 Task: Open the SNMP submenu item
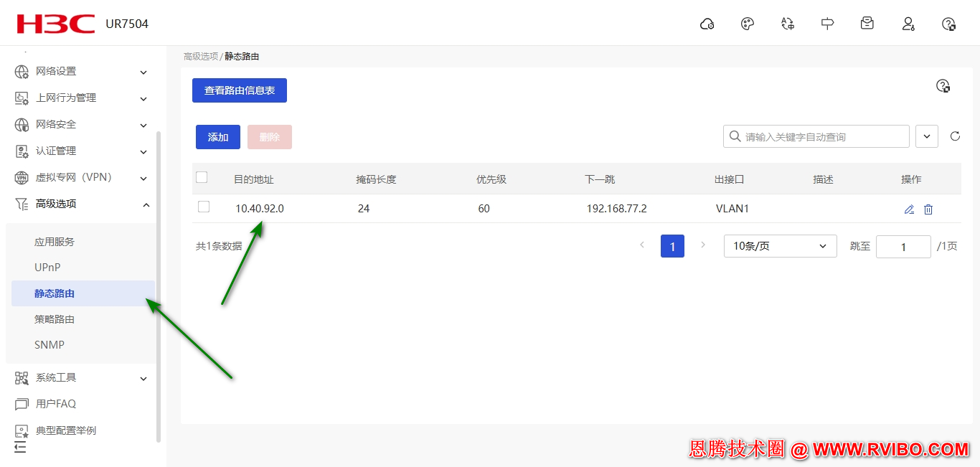click(x=50, y=345)
